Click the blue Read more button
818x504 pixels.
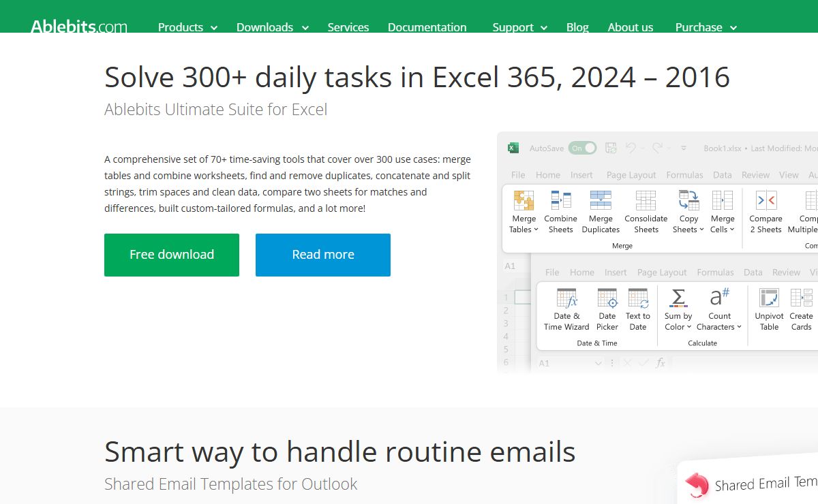[x=323, y=255]
